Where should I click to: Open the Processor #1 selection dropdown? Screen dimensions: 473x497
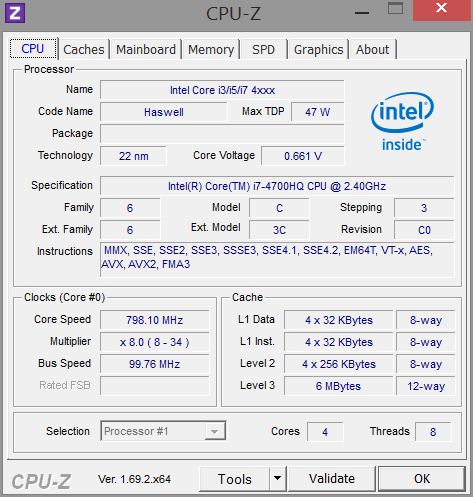163,431
